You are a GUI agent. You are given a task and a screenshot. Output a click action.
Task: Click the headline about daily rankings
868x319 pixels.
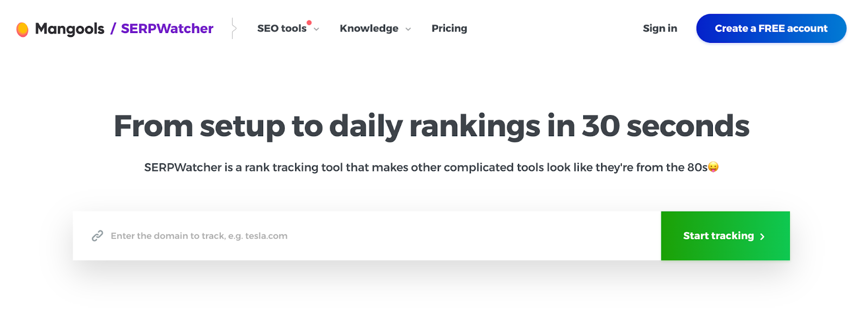[431, 126]
